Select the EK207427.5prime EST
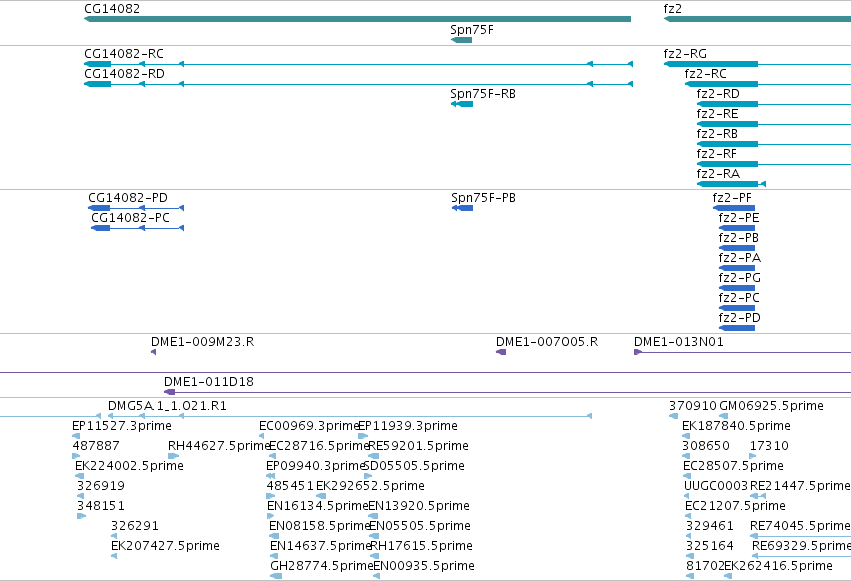 point(114,556)
